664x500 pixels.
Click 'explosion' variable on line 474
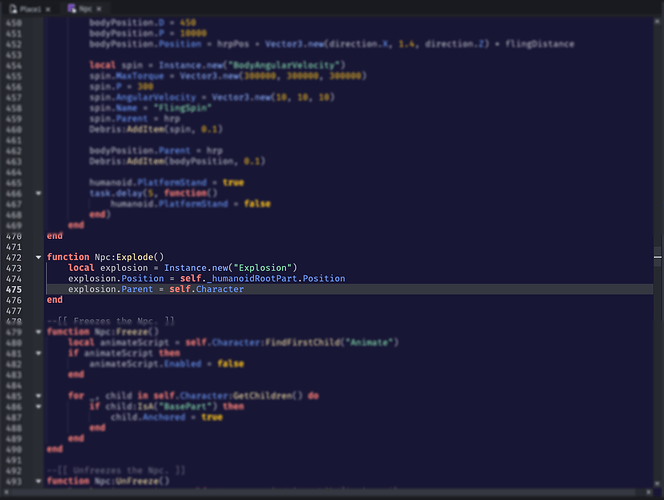[x=92, y=278]
